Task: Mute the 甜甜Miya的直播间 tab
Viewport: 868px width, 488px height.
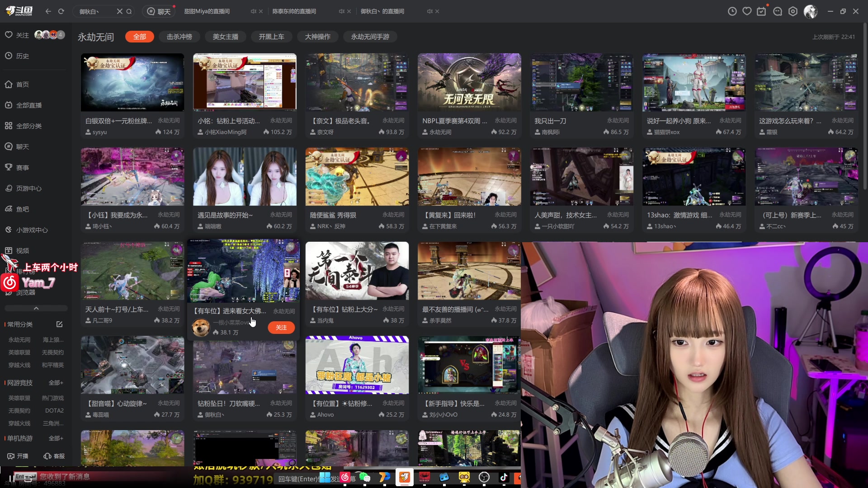Action: point(253,11)
